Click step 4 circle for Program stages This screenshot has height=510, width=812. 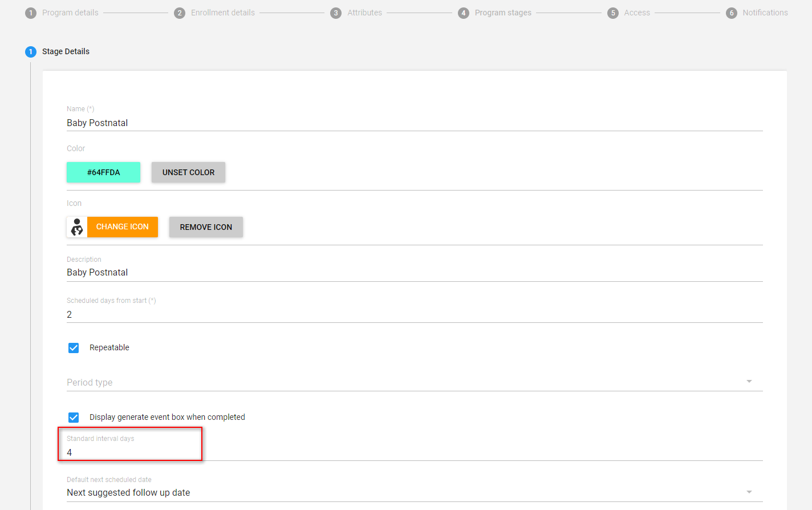[x=464, y=13]
